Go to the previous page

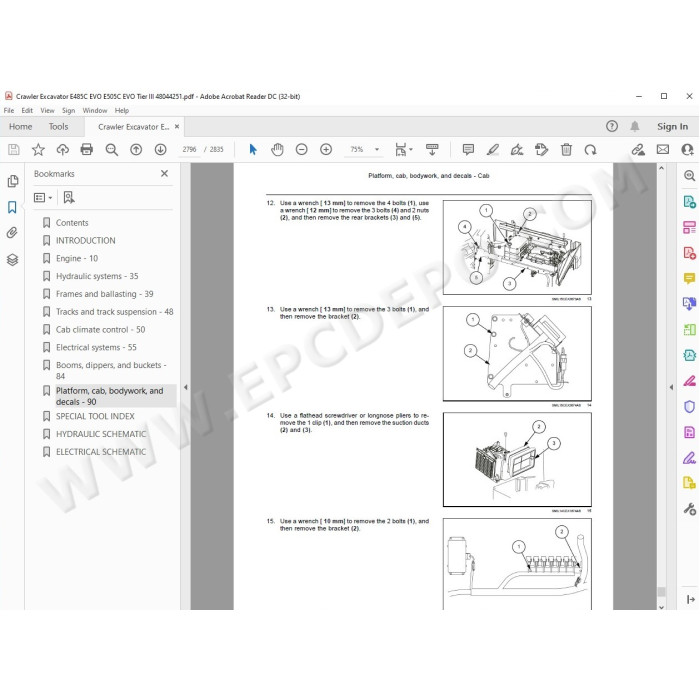point(136,150)
